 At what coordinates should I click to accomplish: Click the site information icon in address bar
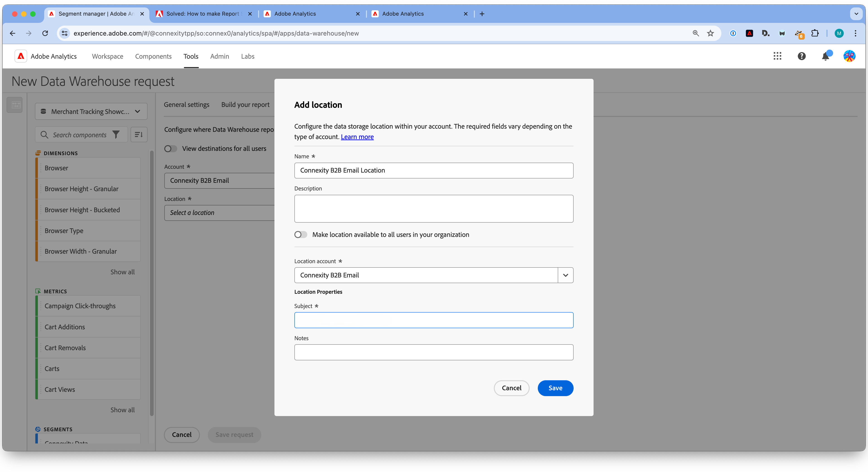65,33
